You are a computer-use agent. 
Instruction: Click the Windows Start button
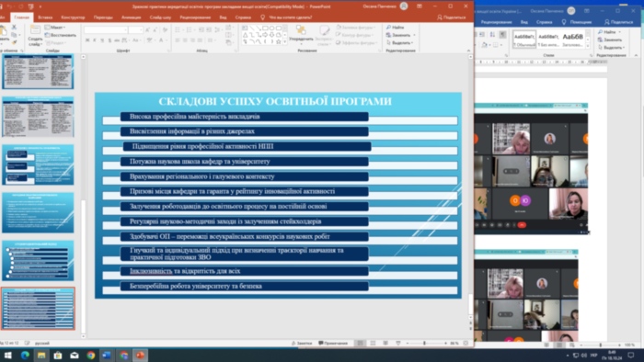click(x=7, y=355)
